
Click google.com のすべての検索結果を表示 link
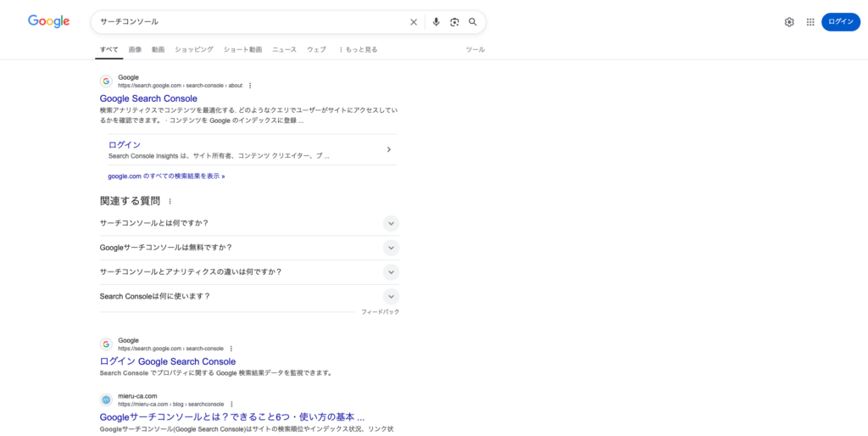166,176
